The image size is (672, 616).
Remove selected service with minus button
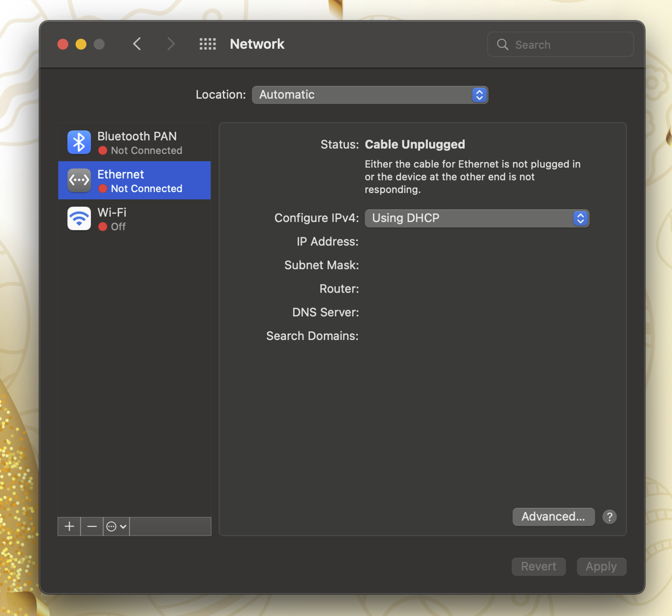92,526
